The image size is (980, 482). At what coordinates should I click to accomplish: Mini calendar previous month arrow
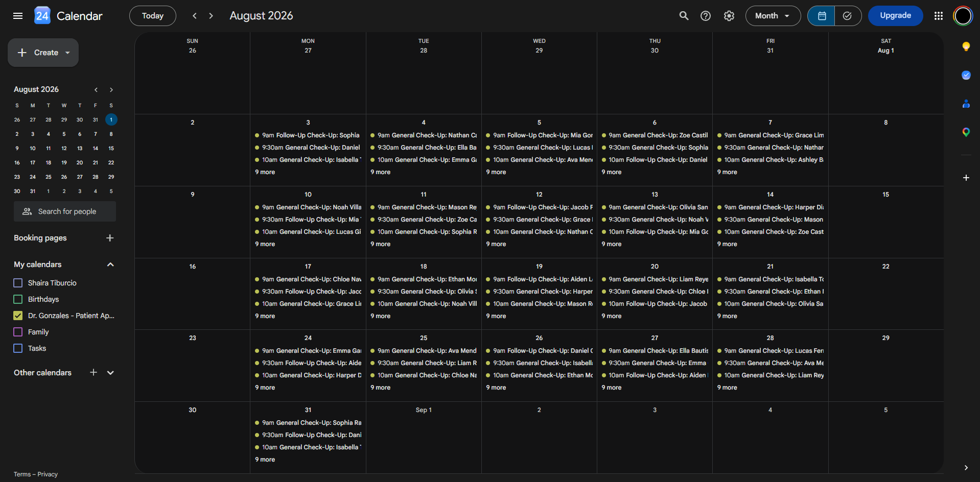pos(96,90)
